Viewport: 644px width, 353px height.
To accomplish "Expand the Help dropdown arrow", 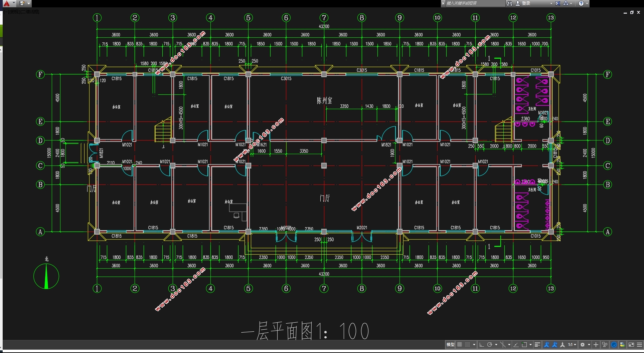I will [x=587, y=3].
